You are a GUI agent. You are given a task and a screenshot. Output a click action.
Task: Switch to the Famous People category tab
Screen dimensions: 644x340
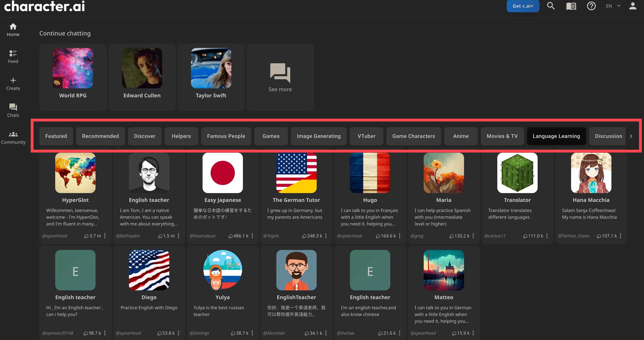[226, 136]
